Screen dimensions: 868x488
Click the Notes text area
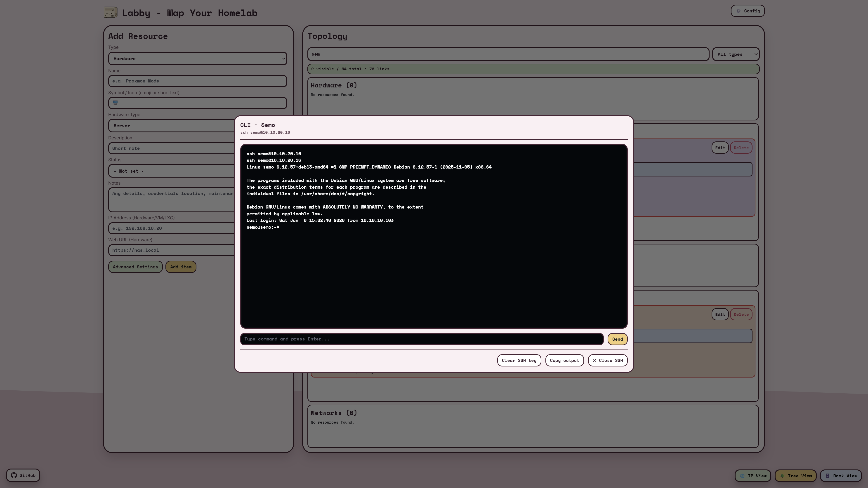click(172, 199)
